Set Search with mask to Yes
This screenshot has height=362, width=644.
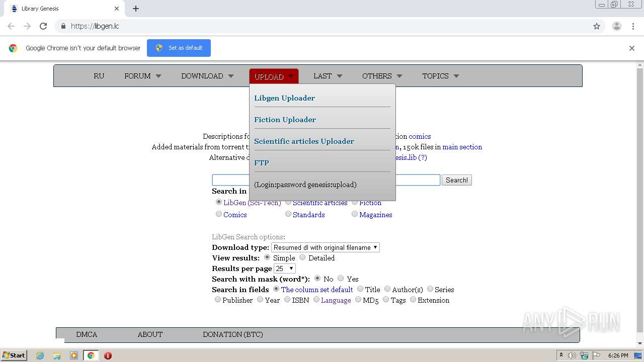click(x=341, y=279)
